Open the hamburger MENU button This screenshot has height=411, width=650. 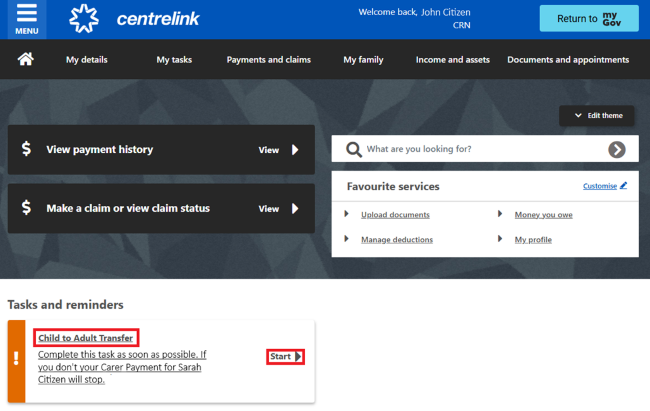pyautogui.click(x=27, y=19)
